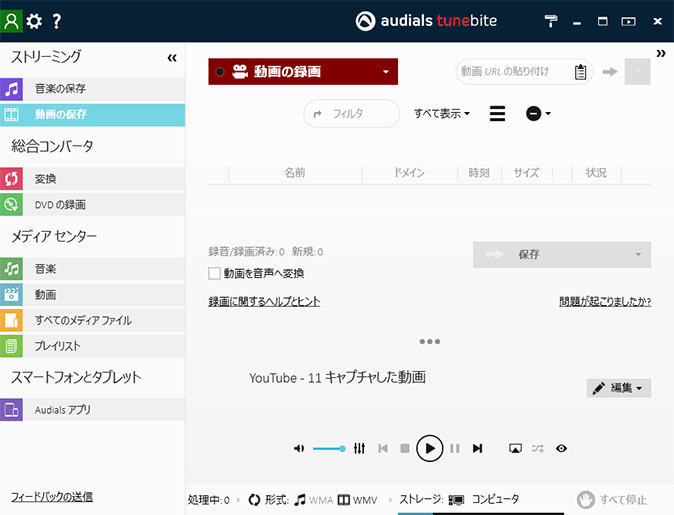
Task: Click すべて停止 stop all button
Action: click(x=612, y=500)
